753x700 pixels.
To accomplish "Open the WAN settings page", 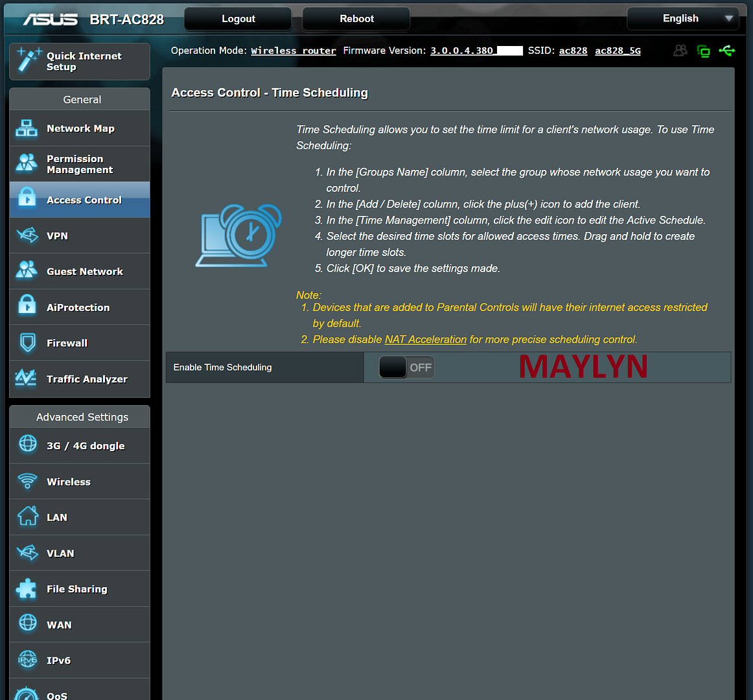I will pyautogui.click(x=80, y=625).
